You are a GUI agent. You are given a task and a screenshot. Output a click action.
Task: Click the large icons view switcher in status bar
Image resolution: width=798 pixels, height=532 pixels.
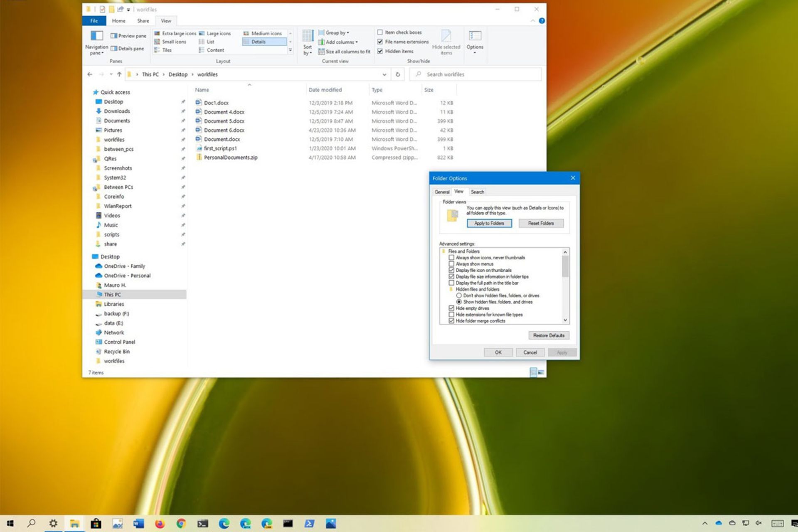pos(541,372)
